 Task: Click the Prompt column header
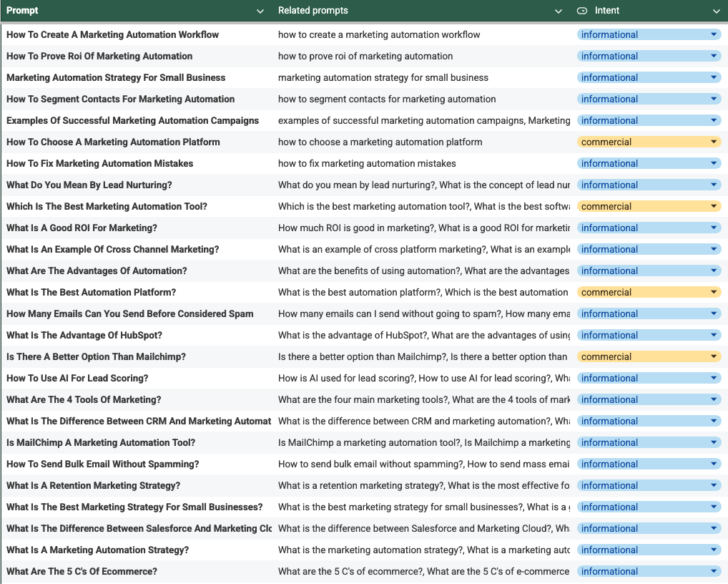point(20,10)
